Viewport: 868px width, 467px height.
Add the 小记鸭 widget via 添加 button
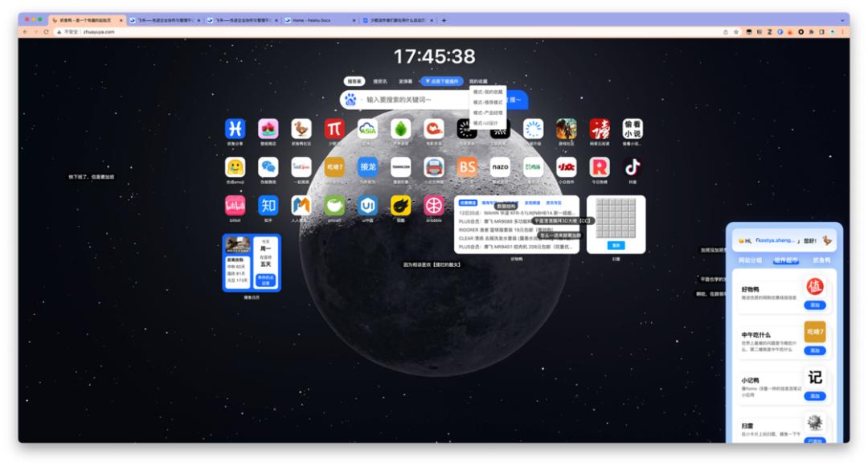(815, 396)
